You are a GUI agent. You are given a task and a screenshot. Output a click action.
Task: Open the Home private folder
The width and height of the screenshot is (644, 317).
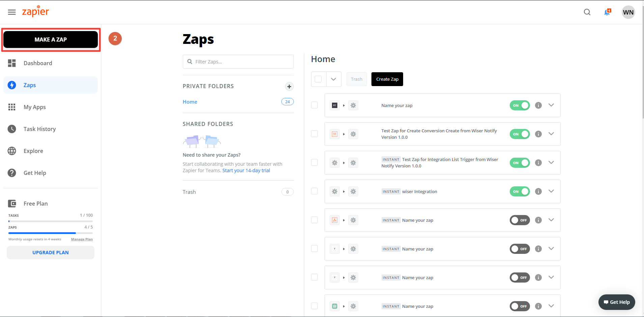tap(190, 102)
